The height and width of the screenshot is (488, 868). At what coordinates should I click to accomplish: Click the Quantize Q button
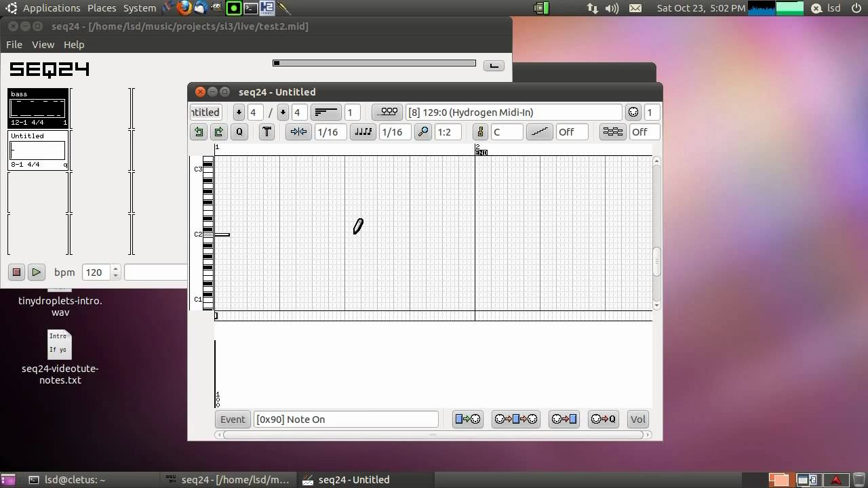[239, 132]
